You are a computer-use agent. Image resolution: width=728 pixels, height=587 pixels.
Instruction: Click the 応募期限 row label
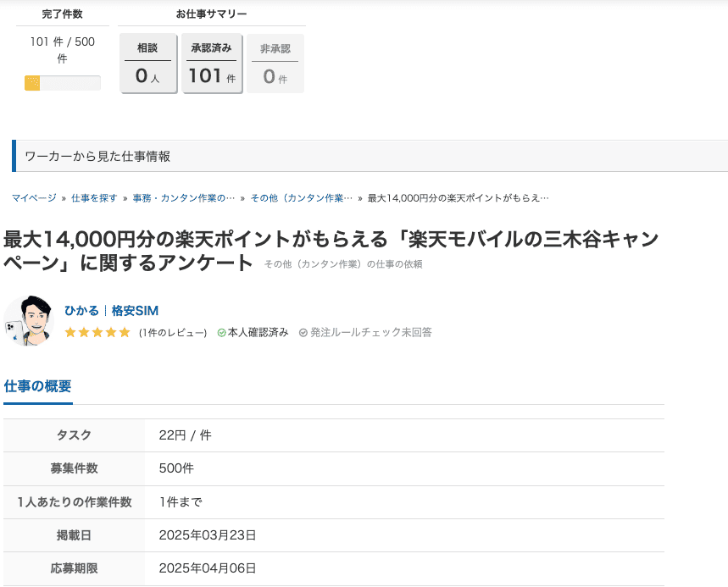[74, 568]
